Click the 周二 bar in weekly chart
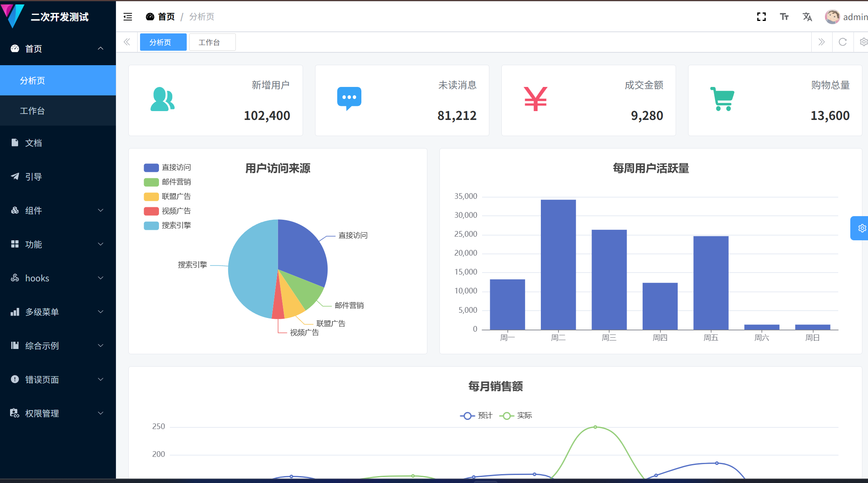This screenshot has height=483, width=868. click(558, 264)
